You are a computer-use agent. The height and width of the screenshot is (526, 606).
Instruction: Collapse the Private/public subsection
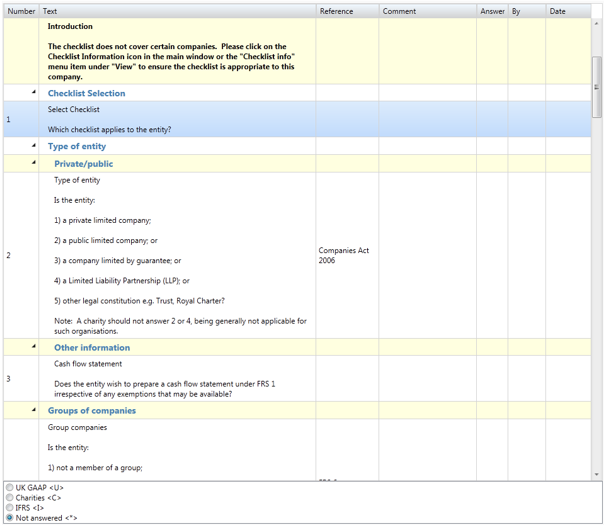point(34,162)
